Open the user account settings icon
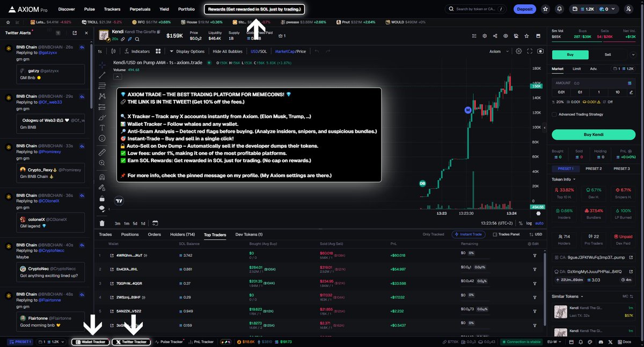The height and width of the screenshot is (347, 644). (628, 9)
